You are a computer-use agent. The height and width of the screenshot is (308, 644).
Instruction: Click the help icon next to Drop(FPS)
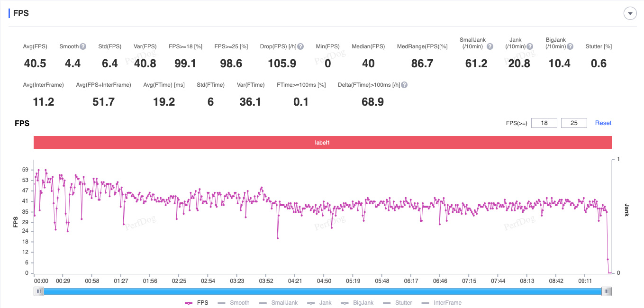coord(300,46)
